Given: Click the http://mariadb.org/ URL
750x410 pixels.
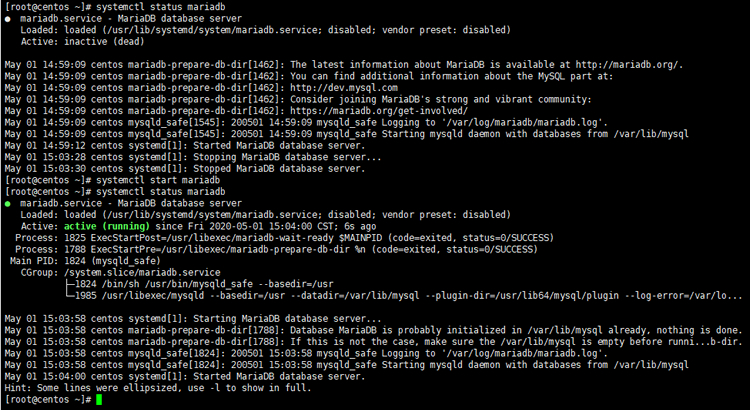Looking at the screenshot, I should (x=629, y=65).
